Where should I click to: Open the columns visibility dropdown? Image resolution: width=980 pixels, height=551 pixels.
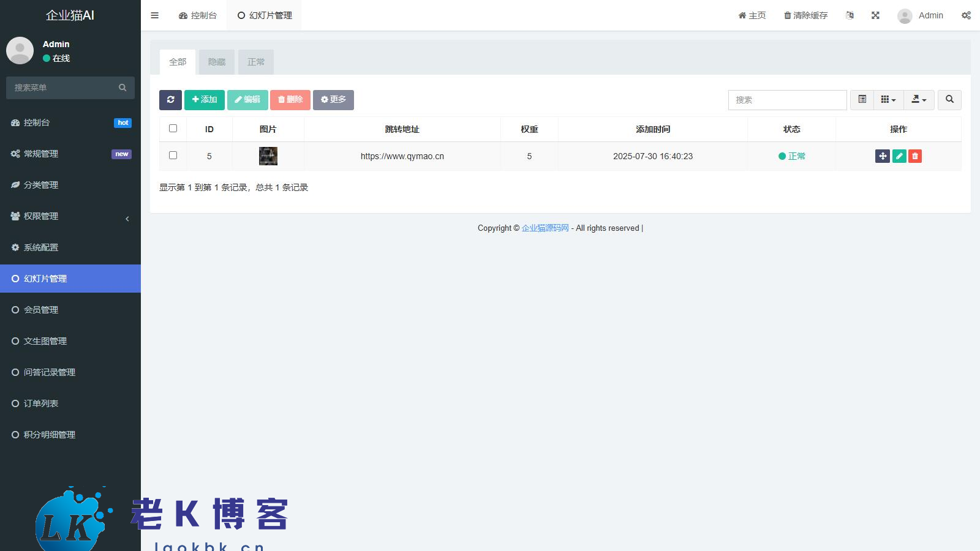click(x=888, y=100)
